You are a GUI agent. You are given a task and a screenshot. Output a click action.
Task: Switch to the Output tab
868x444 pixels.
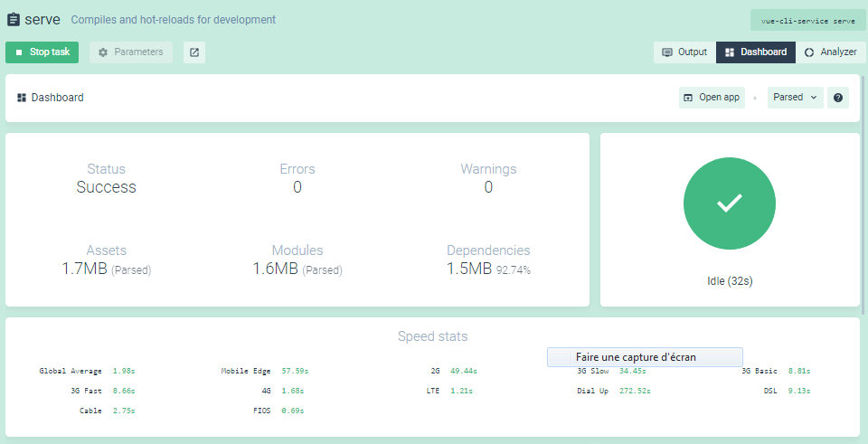(684, 52)
